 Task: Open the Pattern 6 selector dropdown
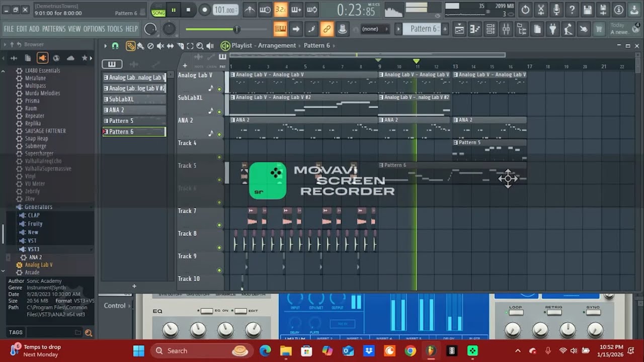click(x=422, y=29)
